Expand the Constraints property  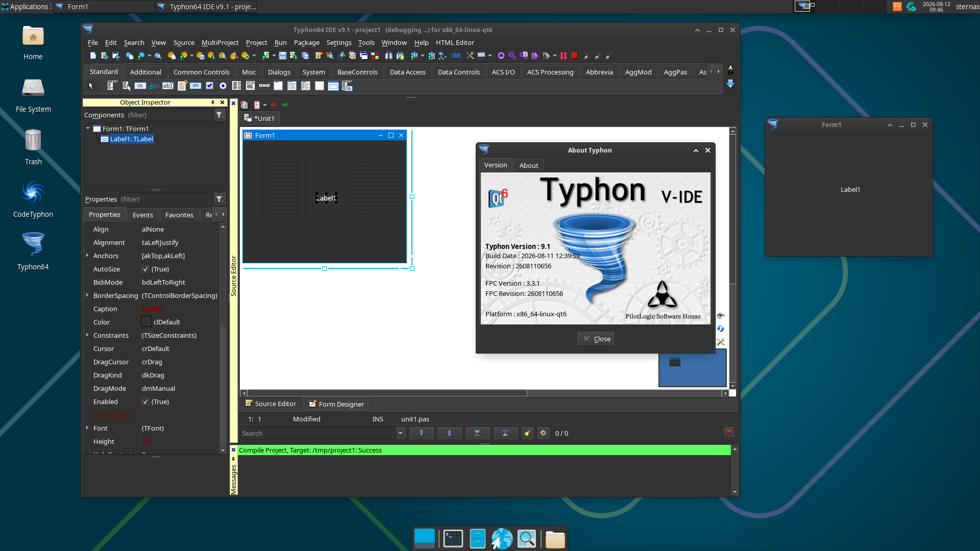(87, 335)
